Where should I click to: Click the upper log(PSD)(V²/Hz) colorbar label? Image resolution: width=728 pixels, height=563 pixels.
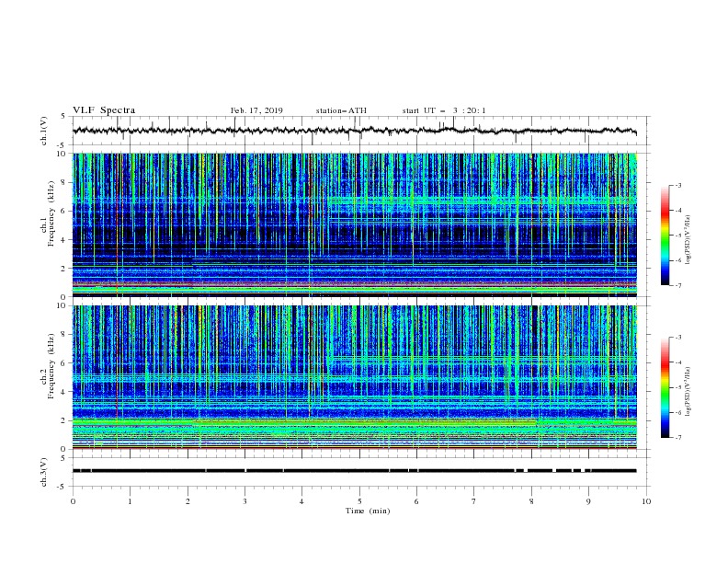[688, 240]
